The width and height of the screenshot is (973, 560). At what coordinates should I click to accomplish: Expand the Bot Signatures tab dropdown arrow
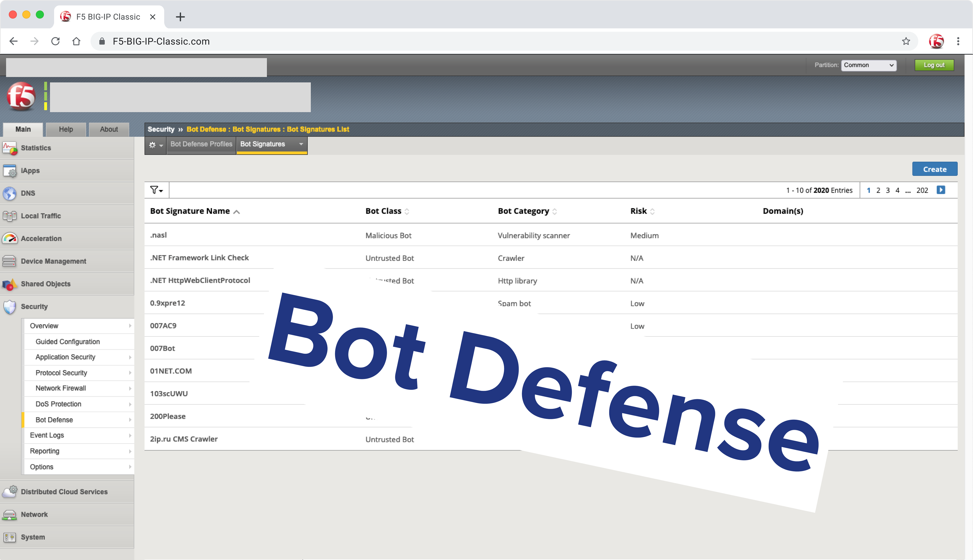tap(301, 144)
